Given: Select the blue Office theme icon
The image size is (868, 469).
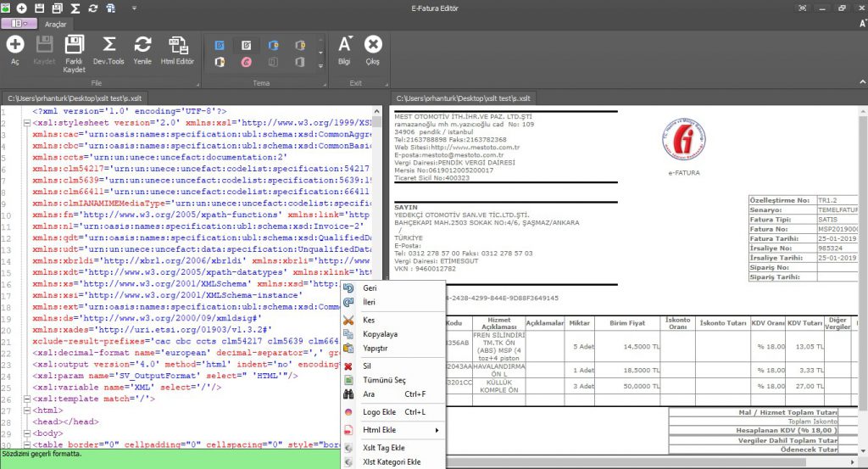Looking at the screenshot, I should (x=220, y=46).
